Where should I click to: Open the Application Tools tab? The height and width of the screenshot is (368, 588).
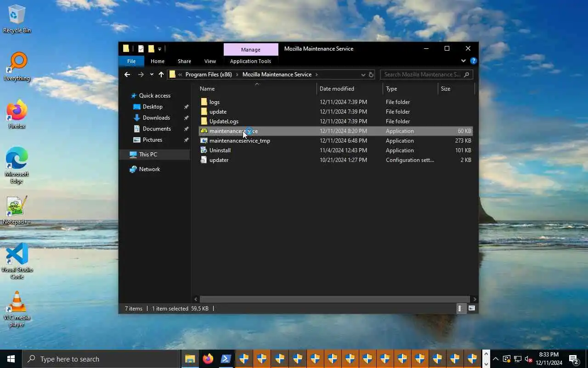(x=250, y=61)
